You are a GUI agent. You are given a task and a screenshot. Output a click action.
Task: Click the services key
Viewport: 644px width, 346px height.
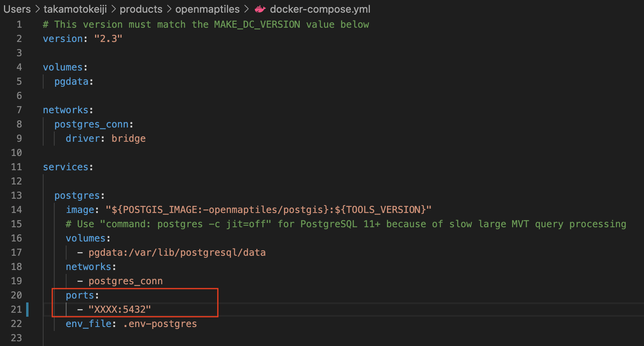pos(65,167)
